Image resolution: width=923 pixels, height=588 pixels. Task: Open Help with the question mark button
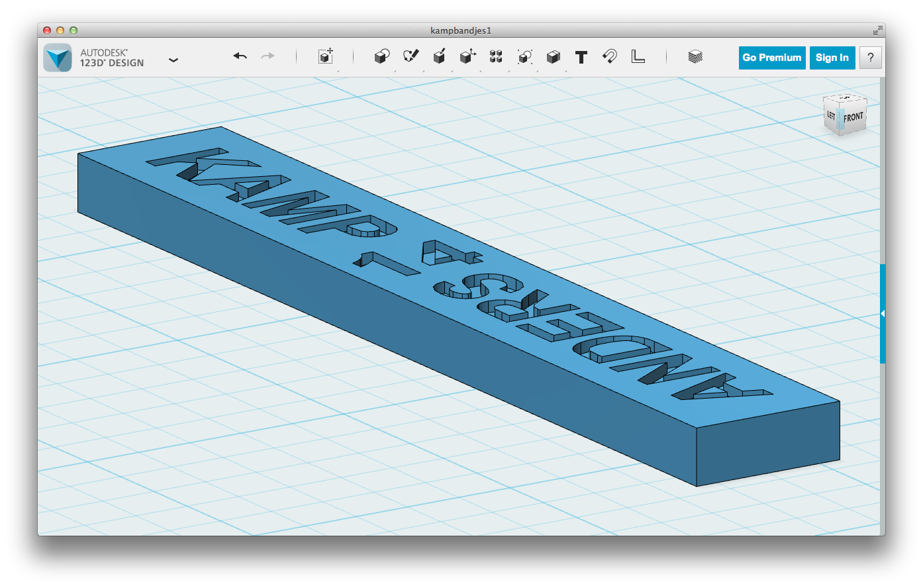tap(871, 58)
